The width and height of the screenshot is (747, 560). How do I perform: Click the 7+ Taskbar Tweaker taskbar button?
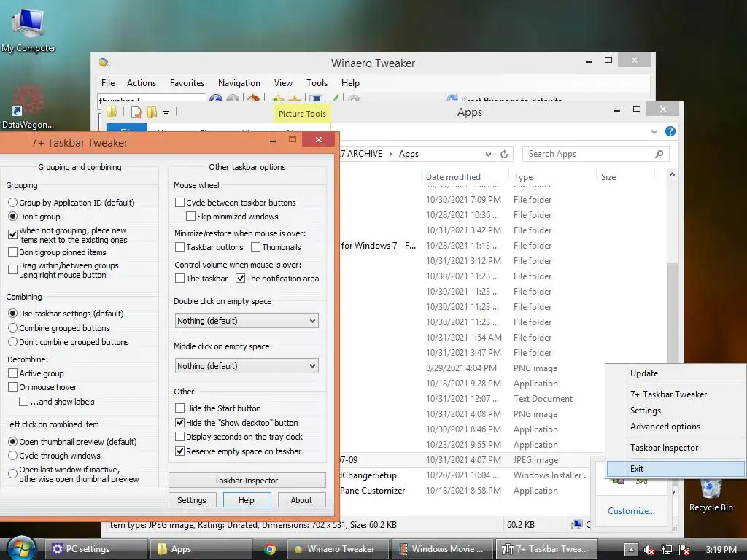click(x=546, y=549)
